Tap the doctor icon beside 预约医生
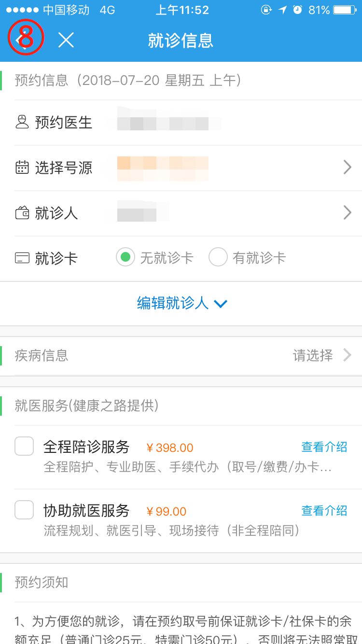This screenshot has height=644, width=362. (x=22, y=122)
